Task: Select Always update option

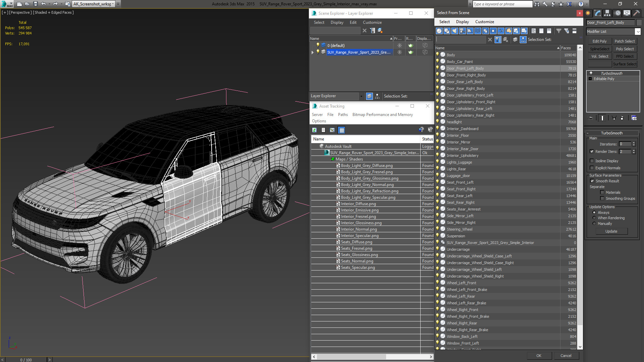Action: click(x=594, y=213)
